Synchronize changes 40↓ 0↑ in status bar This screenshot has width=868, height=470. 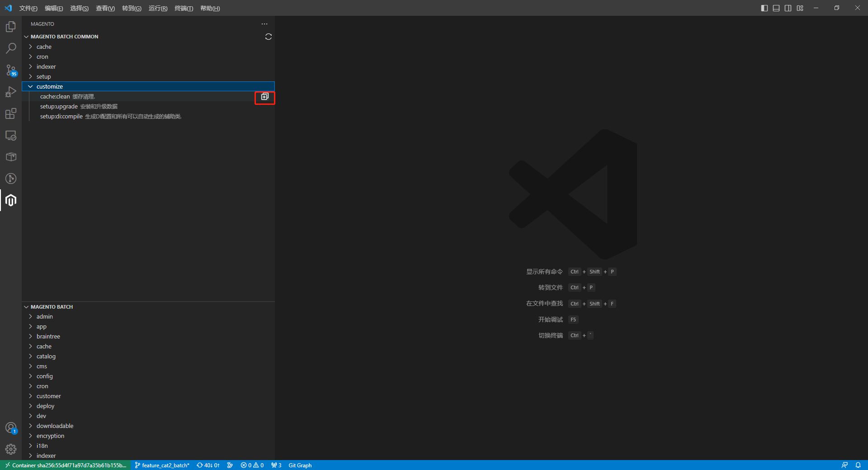[x=208, y=465]
